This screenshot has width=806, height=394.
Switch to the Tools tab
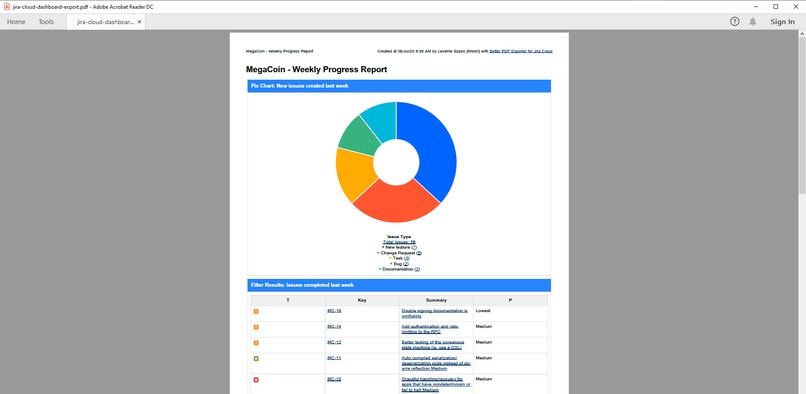tap(46, 22)
